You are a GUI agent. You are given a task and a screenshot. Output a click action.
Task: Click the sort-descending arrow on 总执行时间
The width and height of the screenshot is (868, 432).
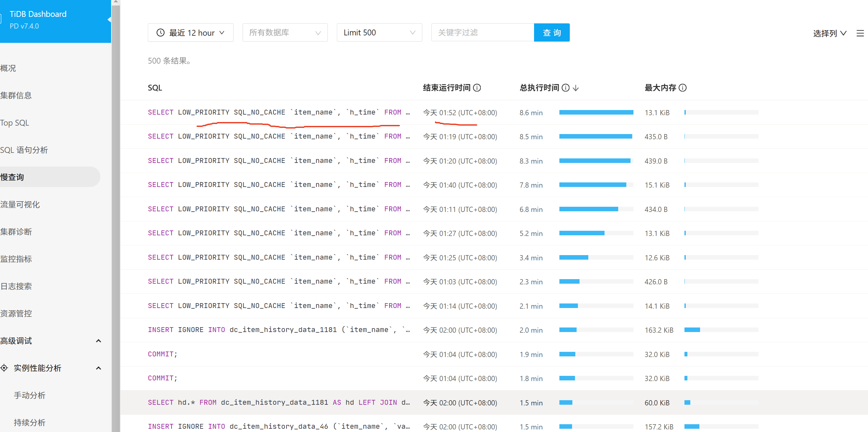(576, 88)
